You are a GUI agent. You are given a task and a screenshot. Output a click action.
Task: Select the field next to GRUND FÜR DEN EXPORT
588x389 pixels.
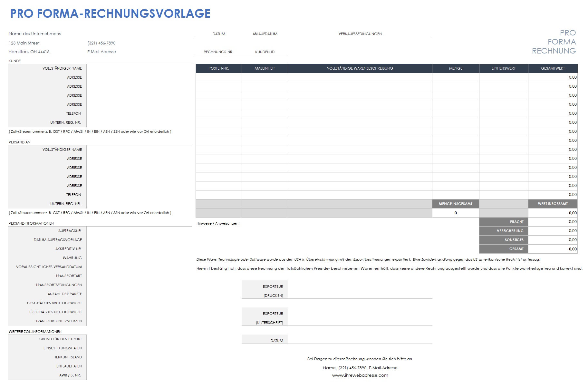coord(139,339)
